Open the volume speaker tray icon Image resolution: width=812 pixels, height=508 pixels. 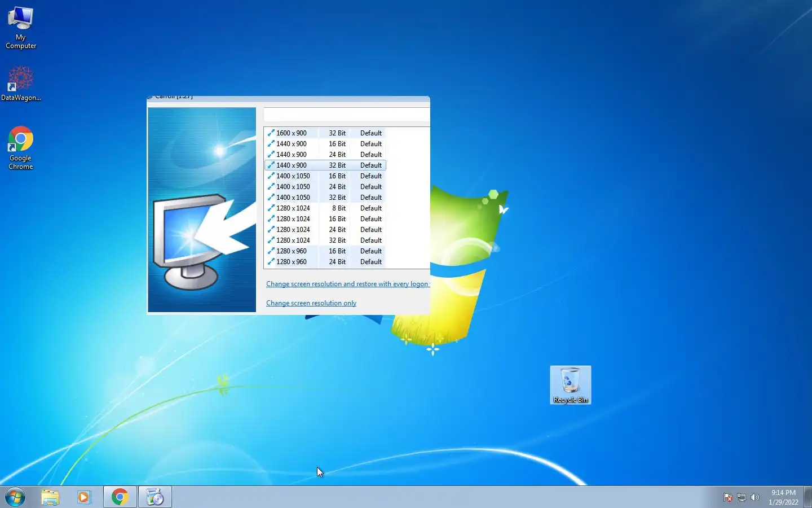755,497
